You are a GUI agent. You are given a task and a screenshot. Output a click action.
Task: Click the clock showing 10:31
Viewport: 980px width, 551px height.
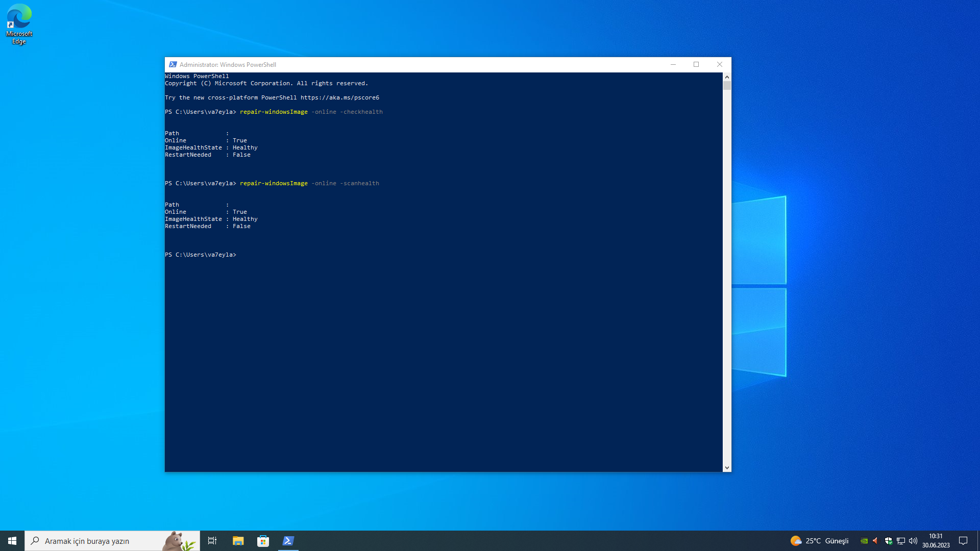pos(936,541)
